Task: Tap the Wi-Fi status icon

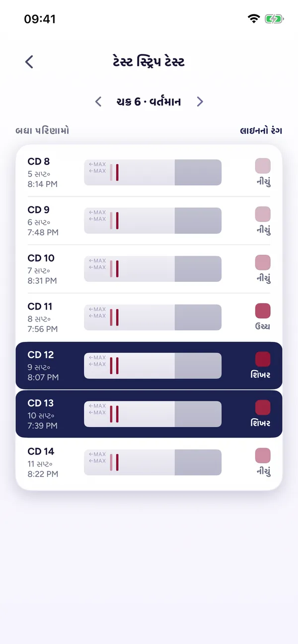Action: 254,19
